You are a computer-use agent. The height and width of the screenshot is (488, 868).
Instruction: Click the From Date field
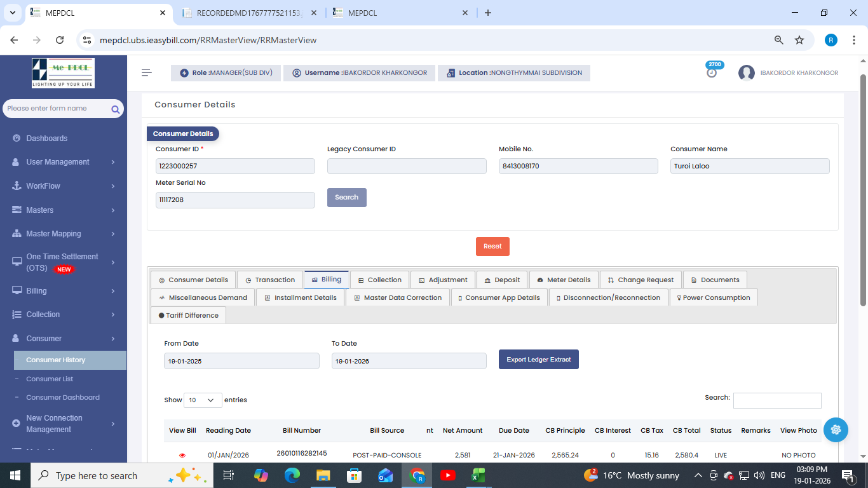pyautogui.click(x=241, y=361)
